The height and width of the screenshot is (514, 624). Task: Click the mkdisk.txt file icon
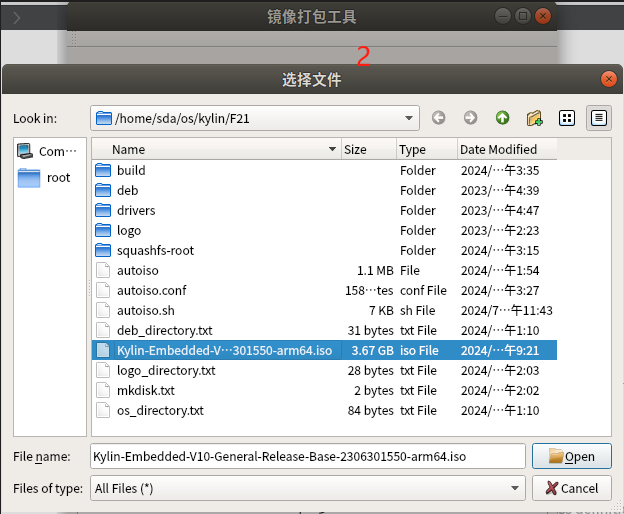pos(103,390)
